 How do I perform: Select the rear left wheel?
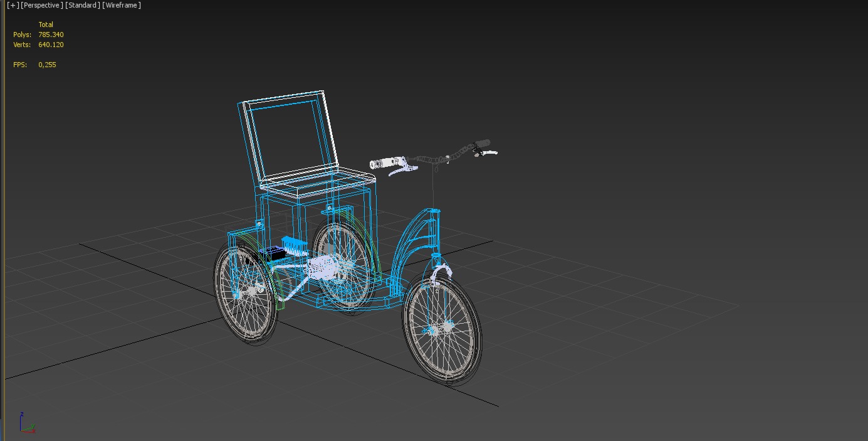[246, 294]
